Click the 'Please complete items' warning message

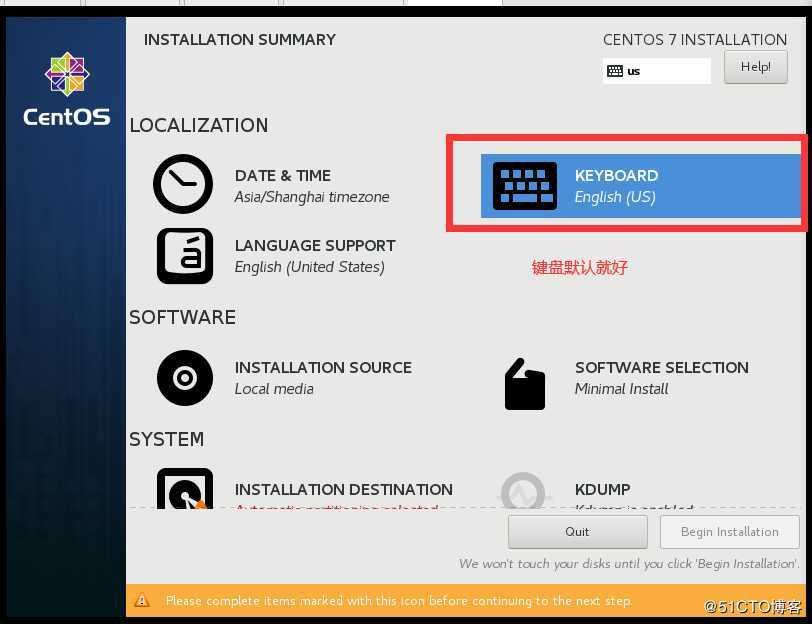[399, 601]
